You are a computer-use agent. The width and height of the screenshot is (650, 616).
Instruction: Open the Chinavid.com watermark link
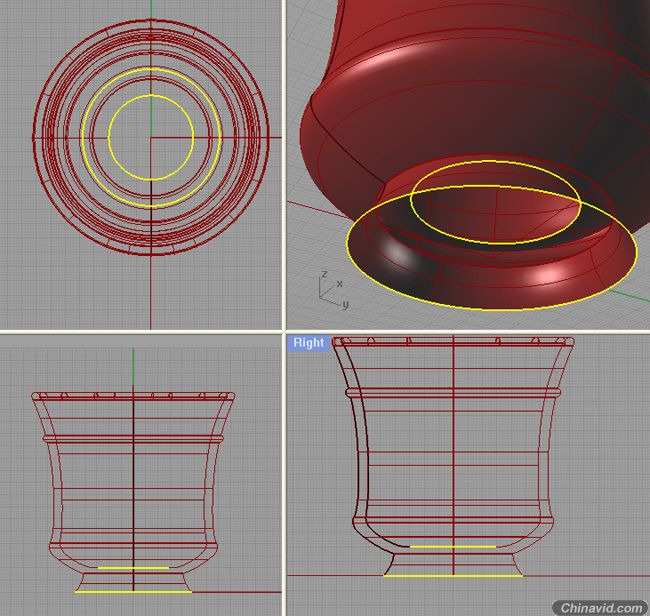click(x=601, y=607)
